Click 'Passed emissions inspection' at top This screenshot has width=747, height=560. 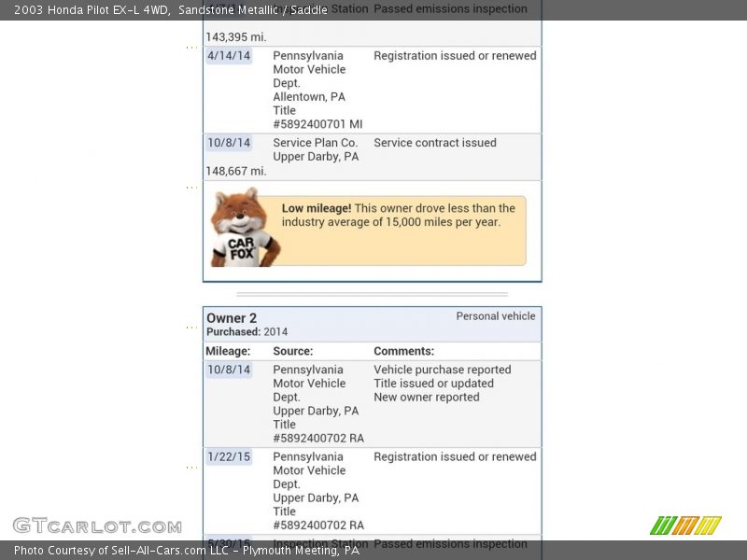(450, 9)
